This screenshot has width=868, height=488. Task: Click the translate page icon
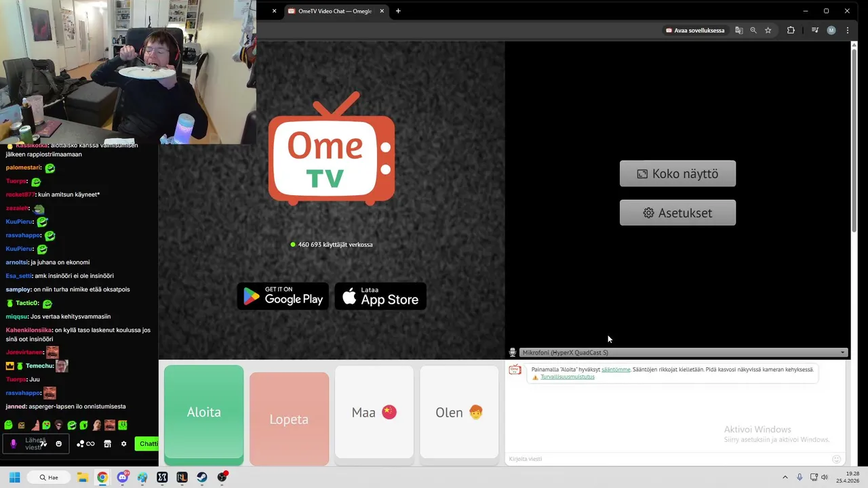coord(738,30)
